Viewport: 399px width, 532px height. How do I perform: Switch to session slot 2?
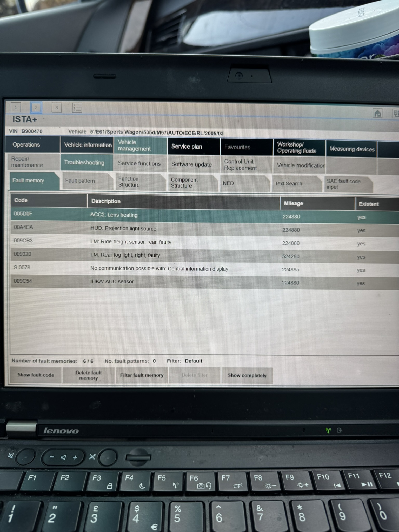[x=36, y=107]
